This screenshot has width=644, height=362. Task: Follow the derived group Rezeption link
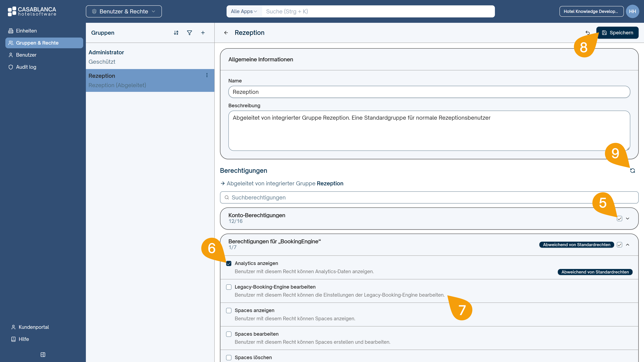(x=330, y=183)
